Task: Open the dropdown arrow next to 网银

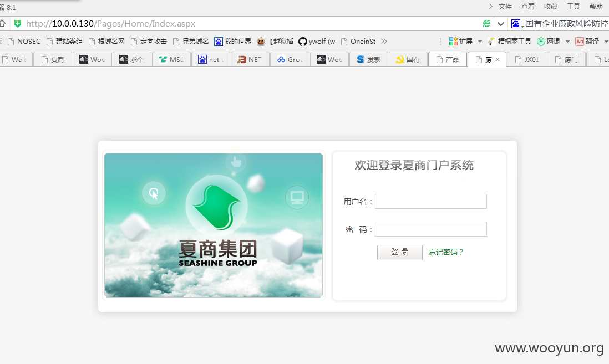Action: [567, 42]
